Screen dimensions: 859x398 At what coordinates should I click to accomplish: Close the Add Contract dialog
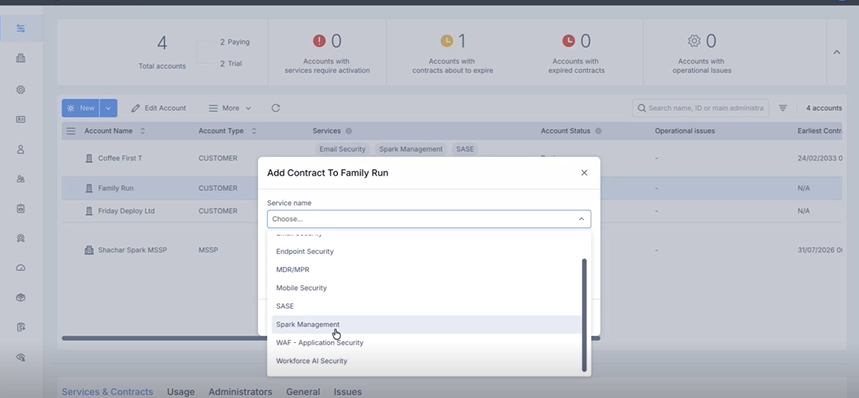(x=584, y=173)
